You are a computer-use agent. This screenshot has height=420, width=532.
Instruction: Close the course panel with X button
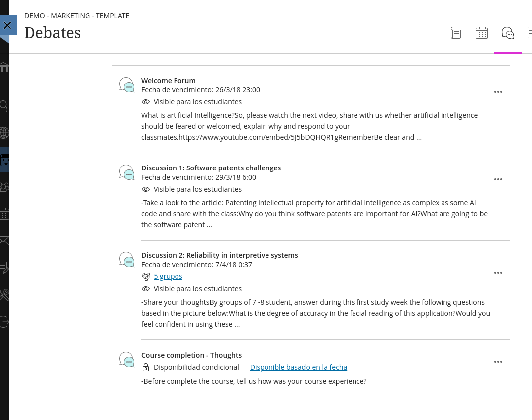(x=8, y=25)
